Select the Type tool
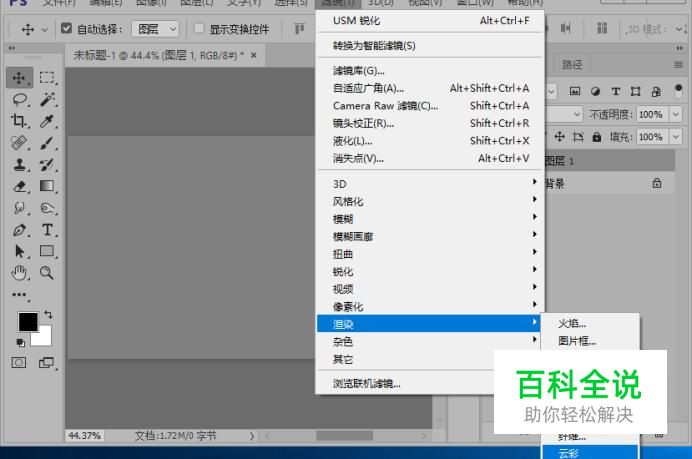Image resolution: width=692 pixels, height=459 pixels. (47, 230)
